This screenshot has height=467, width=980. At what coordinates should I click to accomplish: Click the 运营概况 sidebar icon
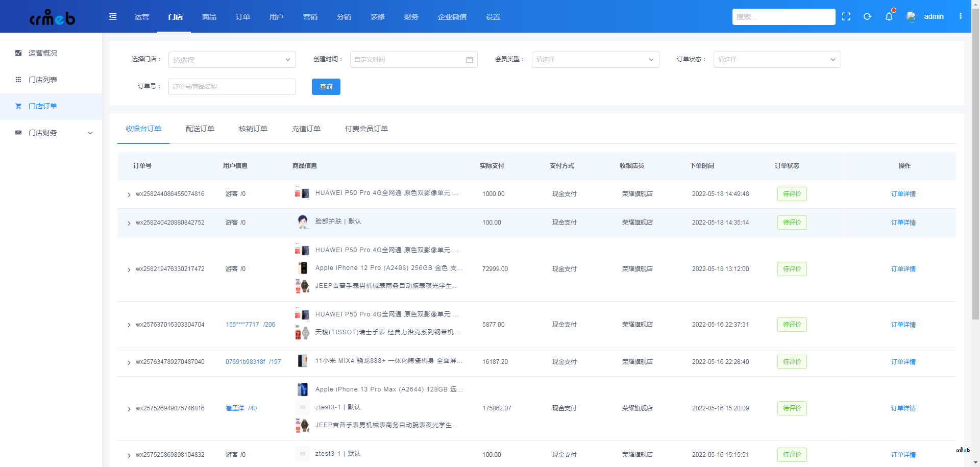tap(18, 53)
